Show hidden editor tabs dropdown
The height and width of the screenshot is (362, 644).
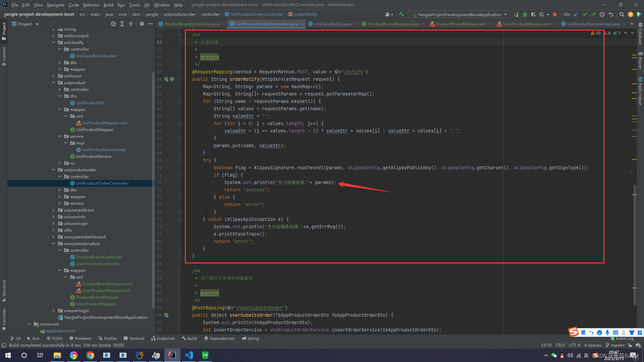632,24
